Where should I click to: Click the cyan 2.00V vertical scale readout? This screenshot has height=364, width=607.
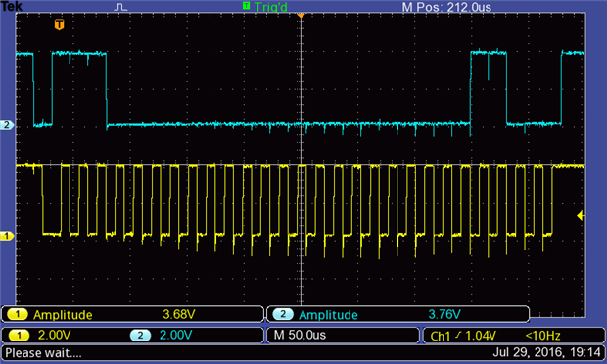click(176, 335)
